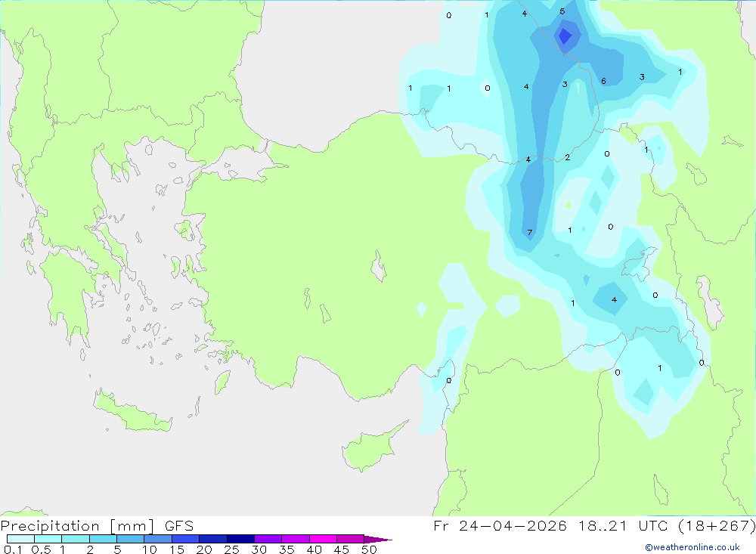
Task: Click the darkest blue precipitation cell
Action: [565, 36]
